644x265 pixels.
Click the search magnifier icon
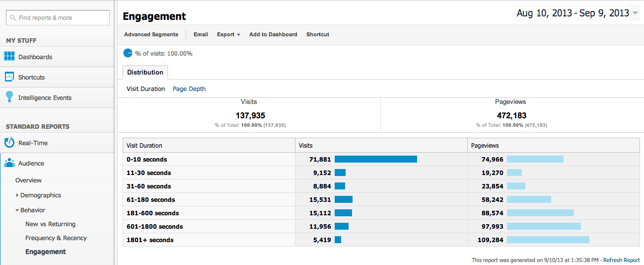(13, 18)
